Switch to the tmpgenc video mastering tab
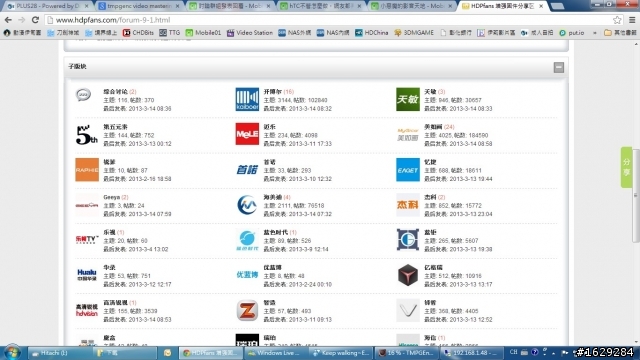 (139, 6)
